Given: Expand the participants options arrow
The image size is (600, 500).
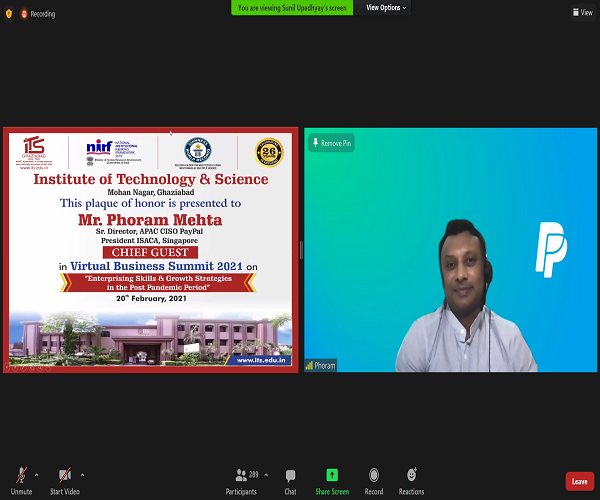Looking at the screenshot, I should (266, 475).
